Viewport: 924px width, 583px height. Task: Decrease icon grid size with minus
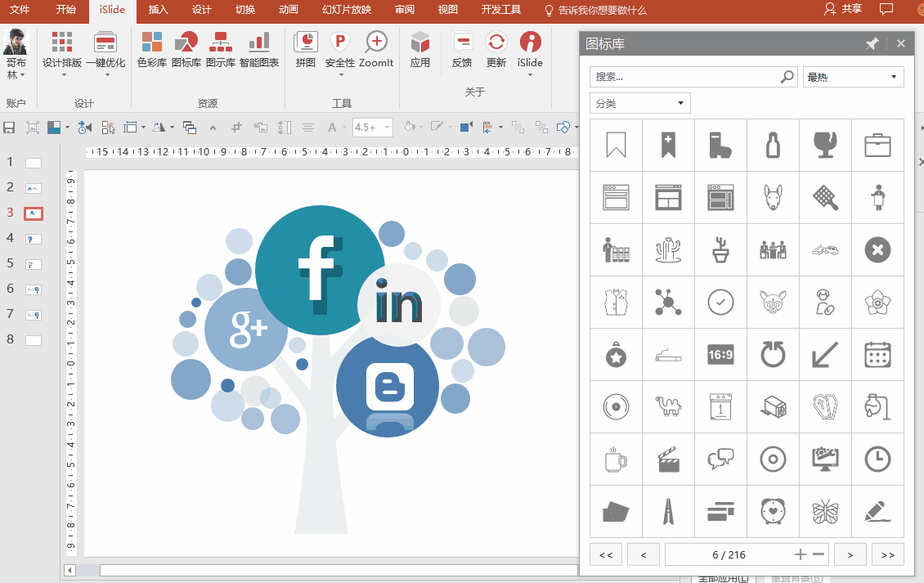[x=818, y=554]
